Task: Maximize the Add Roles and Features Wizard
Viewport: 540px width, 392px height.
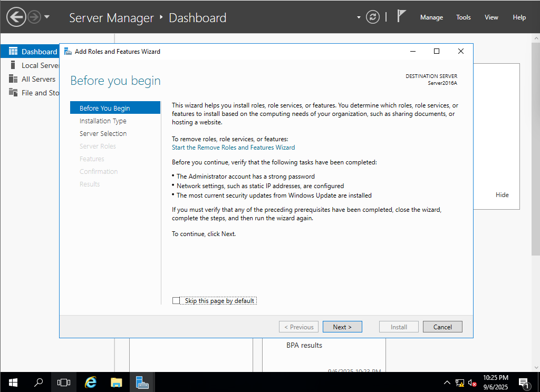Action: pyautogui.click(x=437, y=51)
